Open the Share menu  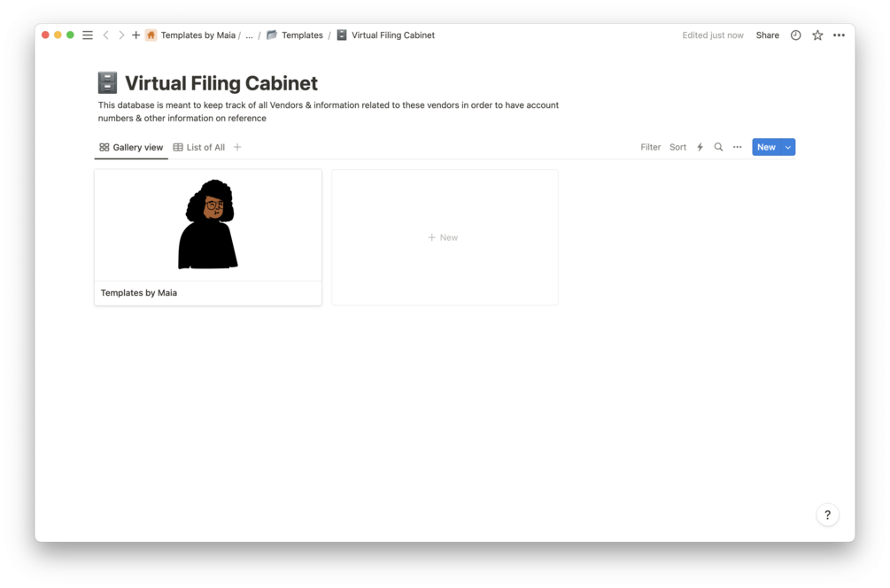768,35
